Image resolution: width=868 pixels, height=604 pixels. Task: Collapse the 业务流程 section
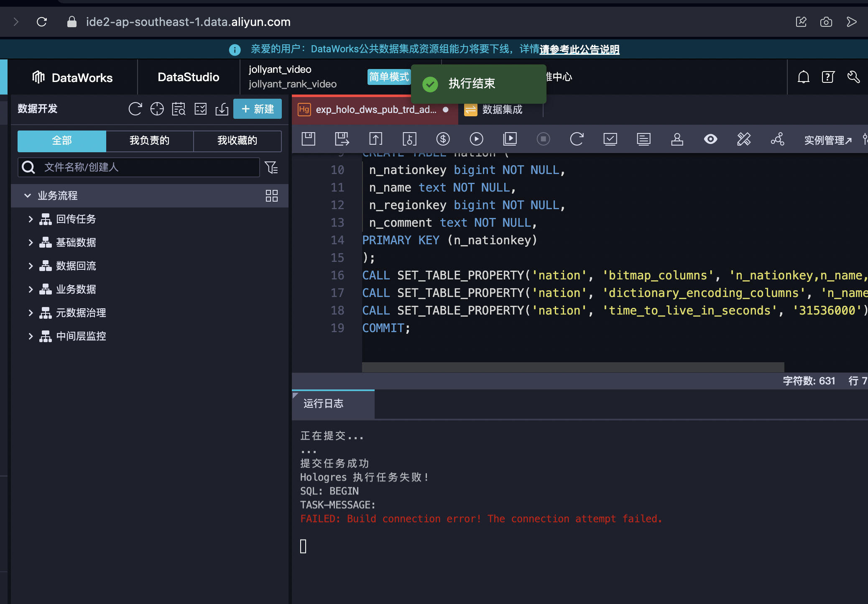28,195
